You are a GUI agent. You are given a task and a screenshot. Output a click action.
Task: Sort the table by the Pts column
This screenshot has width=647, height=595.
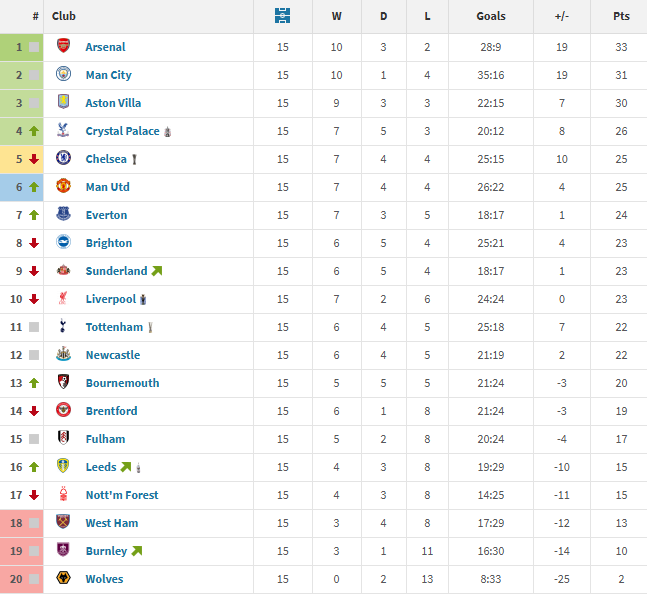click(x=621, y=16)
